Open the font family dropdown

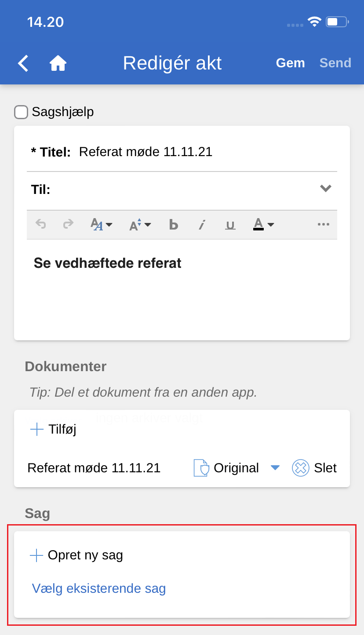pyautogui.click(x=102, y=225)
